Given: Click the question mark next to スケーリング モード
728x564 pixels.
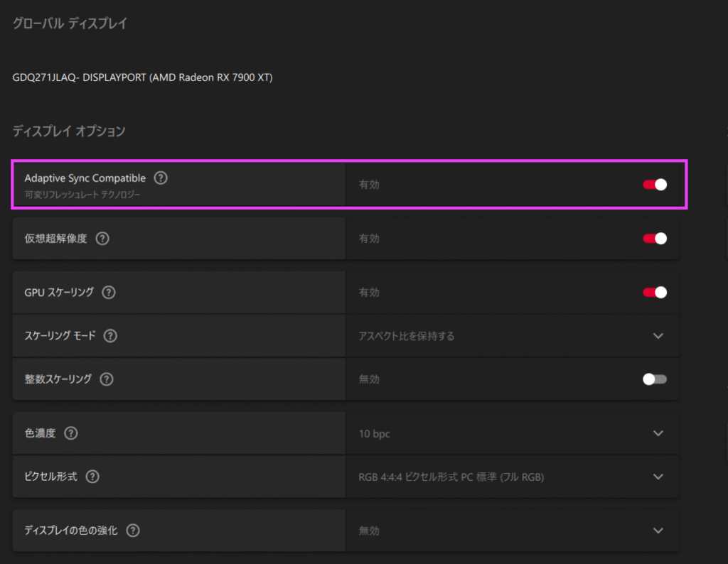Looking at the screenshot, I should pyautogui.click(x=111, y=335).
